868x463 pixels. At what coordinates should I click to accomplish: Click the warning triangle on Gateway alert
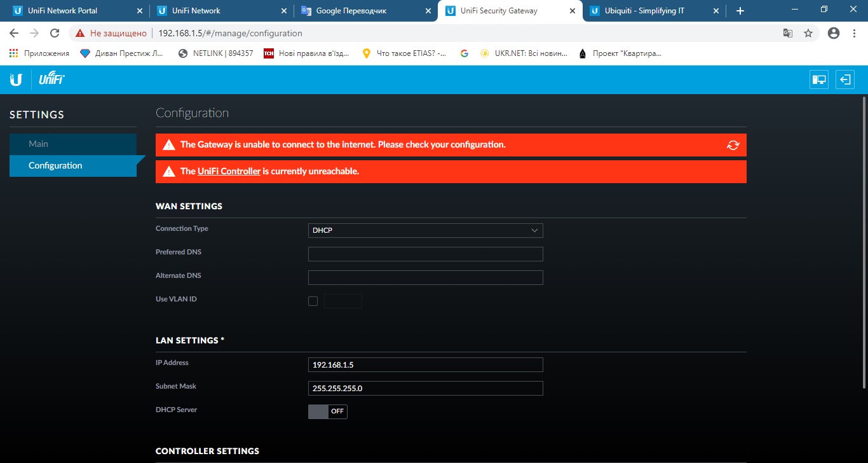coord(169,145)
